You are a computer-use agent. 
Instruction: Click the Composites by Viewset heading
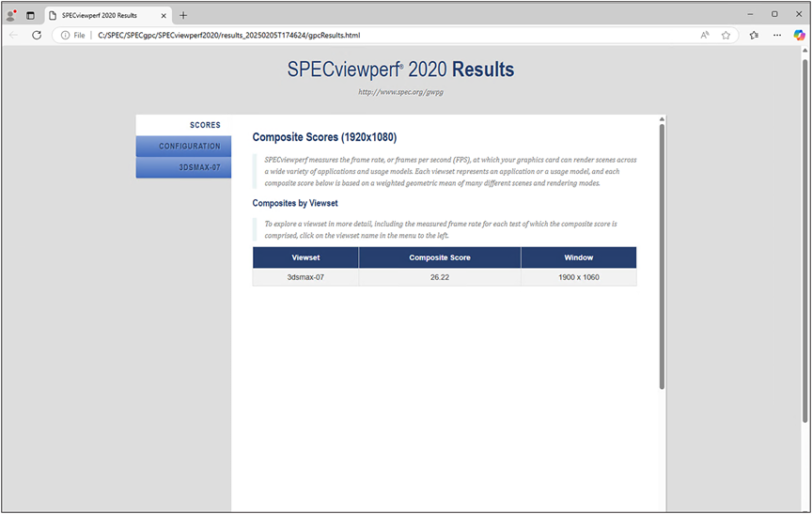tap(295, 203)
